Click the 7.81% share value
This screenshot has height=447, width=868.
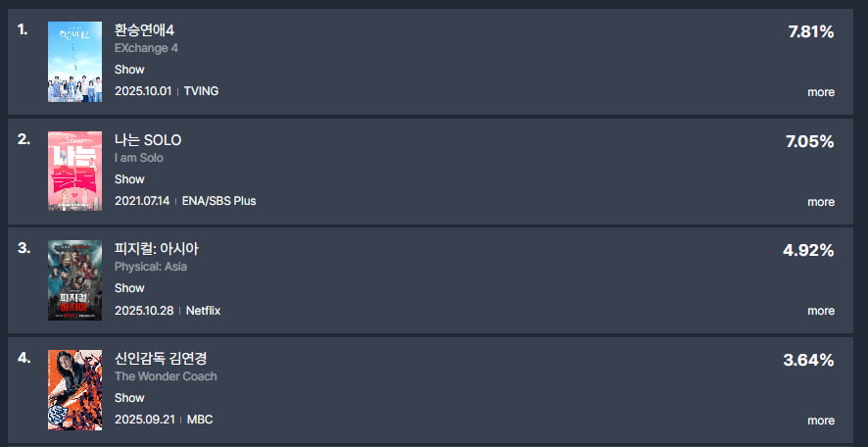(811, 32)
